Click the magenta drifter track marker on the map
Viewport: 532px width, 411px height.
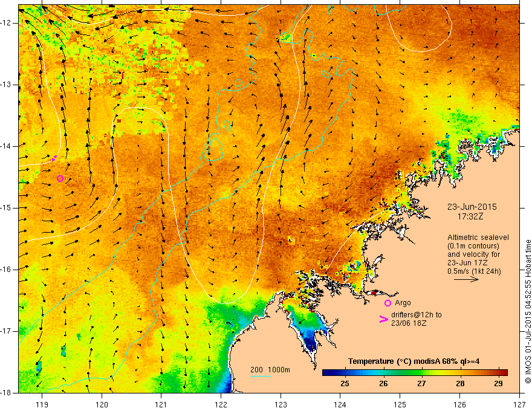(x=54, y=157)
